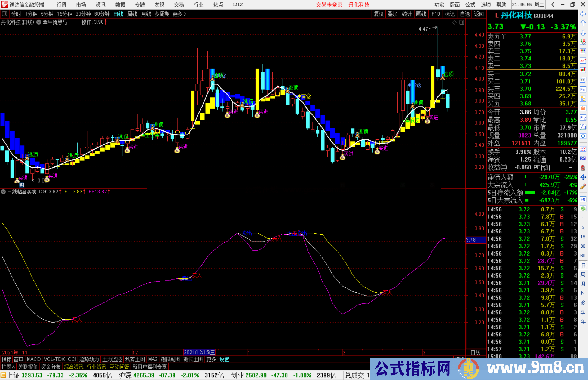This screenshot has height=380, width=588.
Task: Click the quote list grid icon in sidebar
Action: (583, 51)
